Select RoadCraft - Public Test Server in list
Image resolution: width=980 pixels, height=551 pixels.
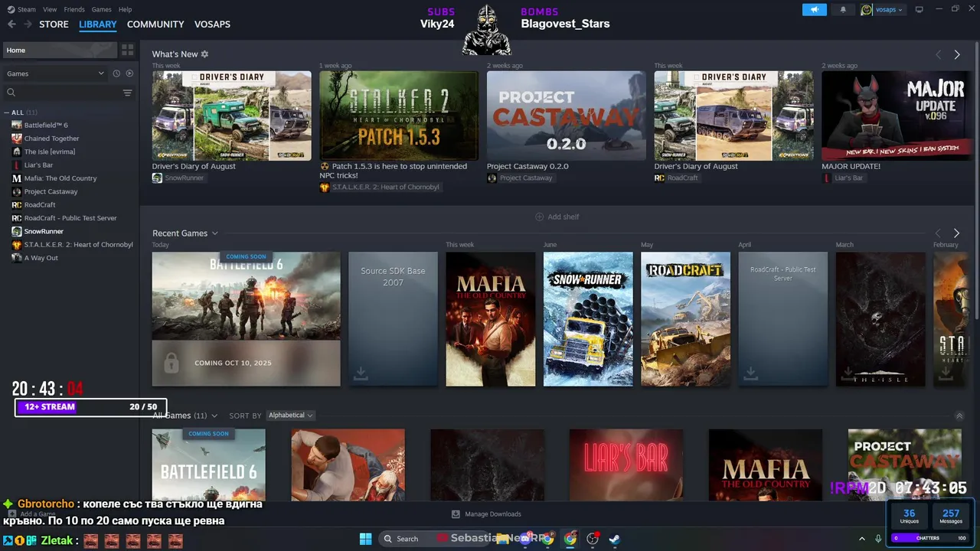click(70, 218)
